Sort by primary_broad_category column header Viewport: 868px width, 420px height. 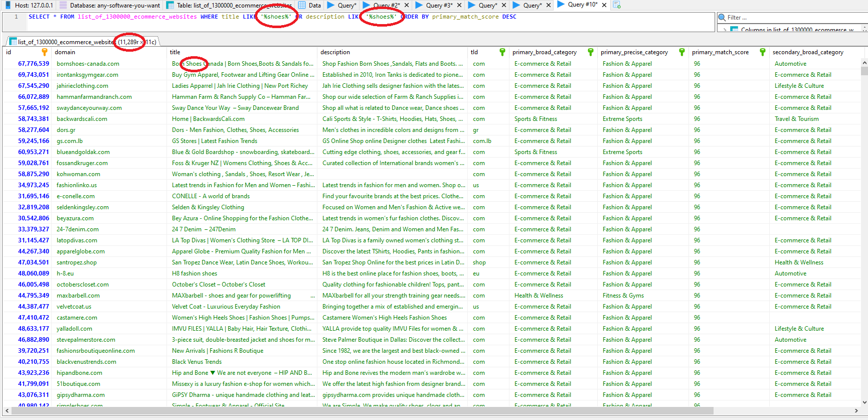pyautogui.click(x=553, y=52)
